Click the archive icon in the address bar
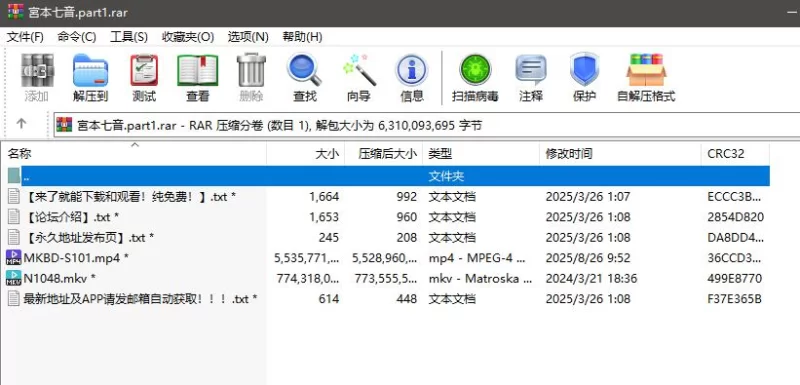 tap(64, 124)
